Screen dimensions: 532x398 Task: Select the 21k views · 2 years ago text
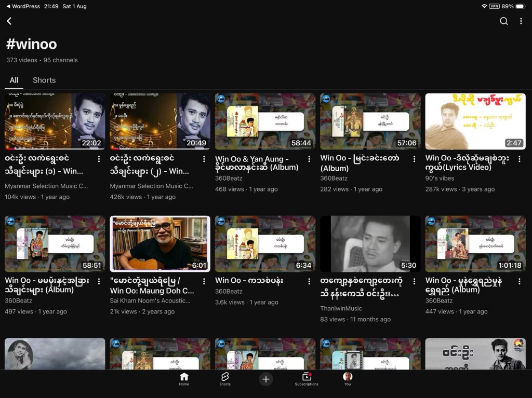point(142,311)
